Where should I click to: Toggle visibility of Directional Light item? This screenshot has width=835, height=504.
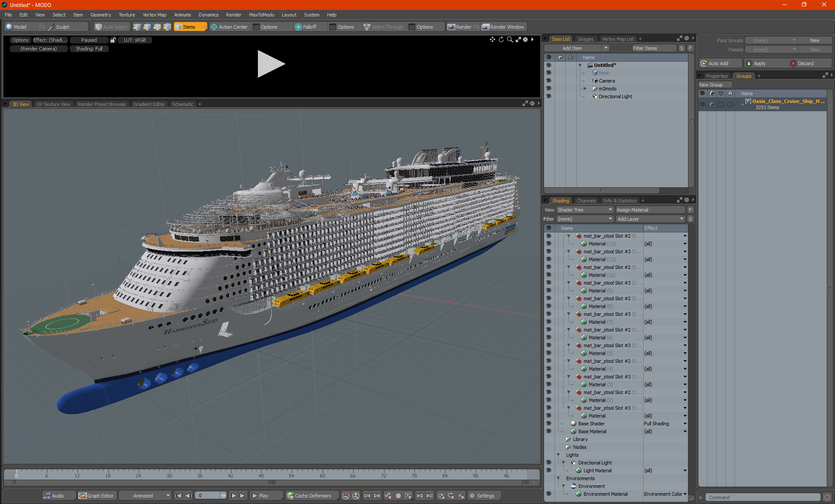548,96
